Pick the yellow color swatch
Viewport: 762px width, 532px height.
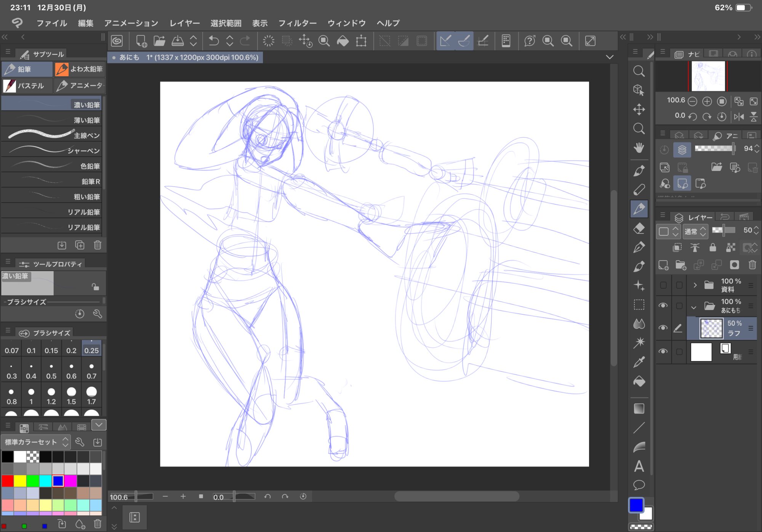click(x=20, y=481)
